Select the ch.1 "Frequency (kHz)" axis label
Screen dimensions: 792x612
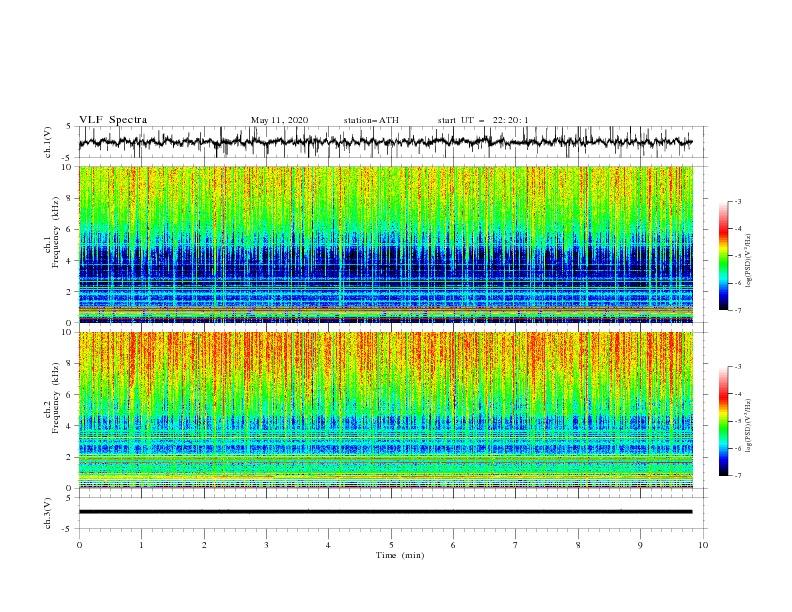click(56, 232)
